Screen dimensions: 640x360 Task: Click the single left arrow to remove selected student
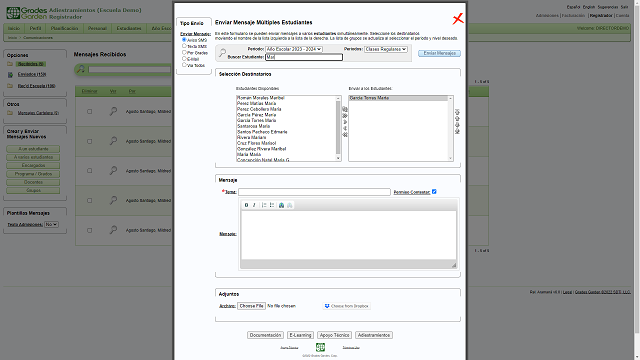point(344,128)
